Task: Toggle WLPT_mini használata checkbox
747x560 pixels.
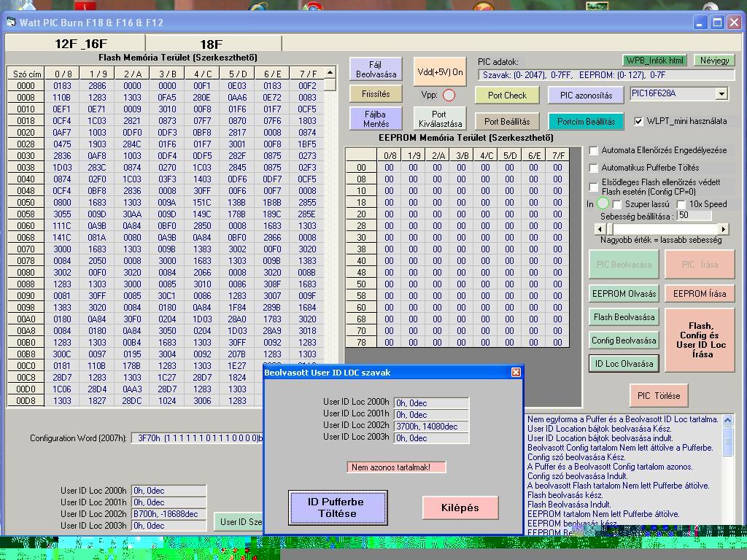Action: [639, 121]
